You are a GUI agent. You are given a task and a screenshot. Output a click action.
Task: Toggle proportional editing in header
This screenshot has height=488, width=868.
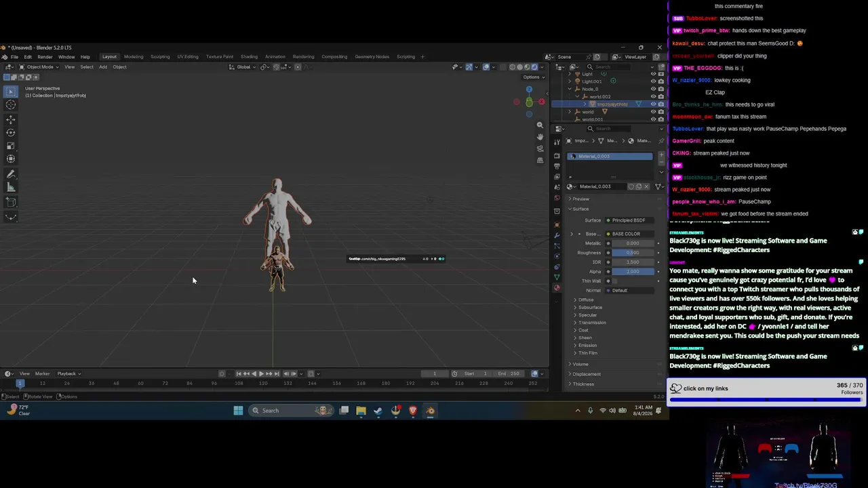click(x=298, y=67)
